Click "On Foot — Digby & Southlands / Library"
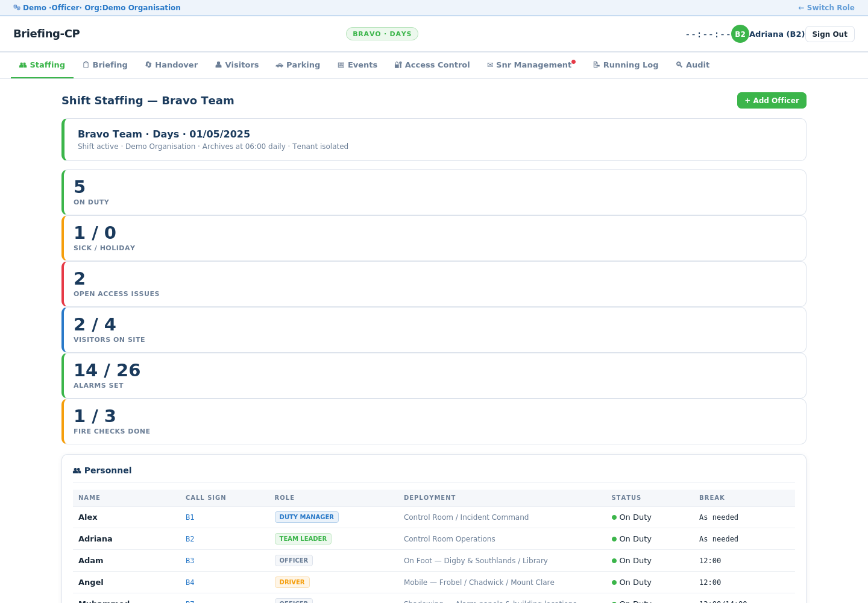 point(476,561)
